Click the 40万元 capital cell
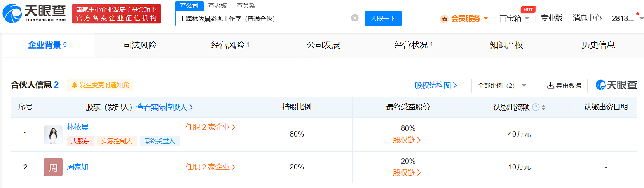 click(x=519, y=134)
